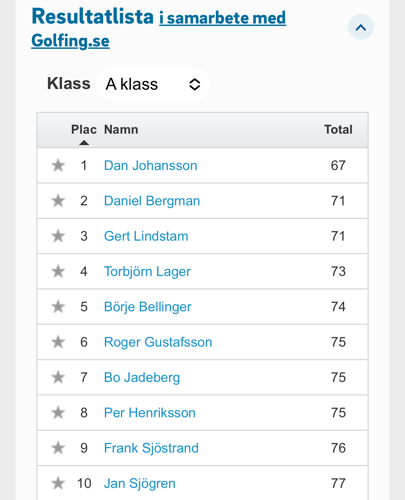Star Bo Jadeberg in the list
This screenshot has height=500, width=405.
(x=58, y=377)
